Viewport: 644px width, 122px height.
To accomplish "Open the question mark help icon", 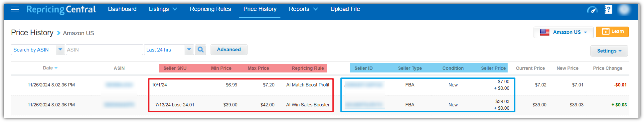I will [608, 10].
